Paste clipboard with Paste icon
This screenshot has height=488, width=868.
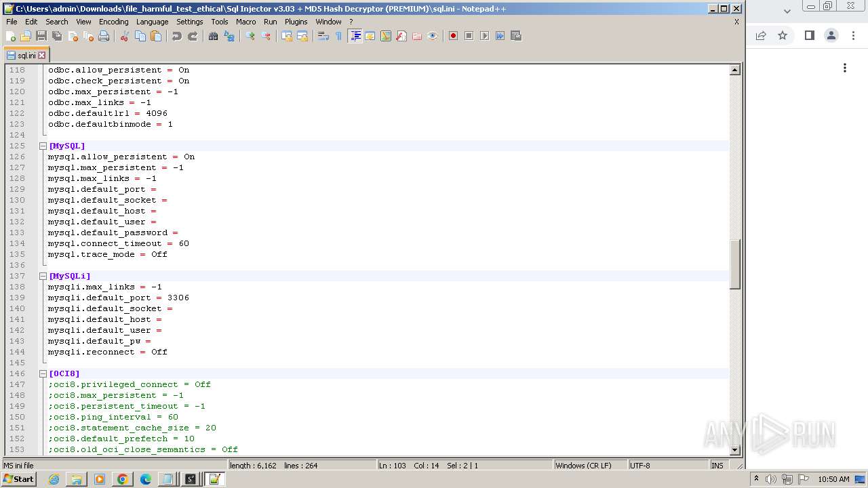(x=156, y=36)
